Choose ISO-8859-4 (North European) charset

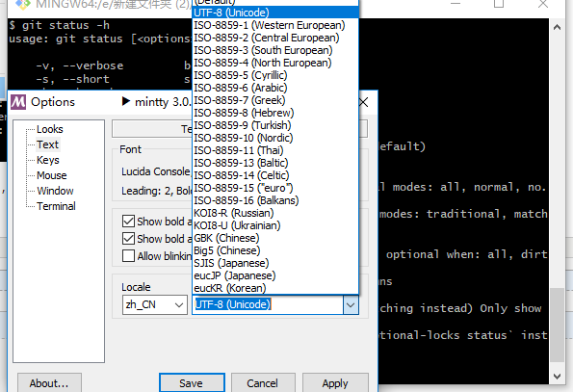coord(275,63)
